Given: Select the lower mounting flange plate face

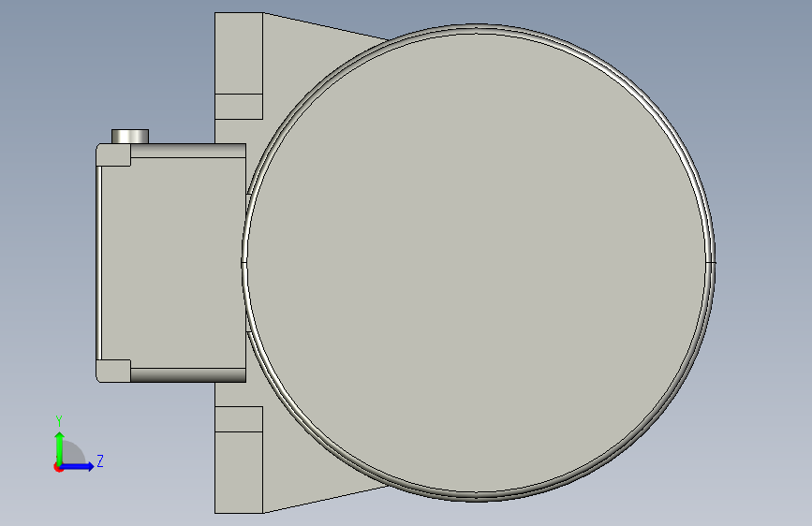Looking at the screenshot, I should [x=238, y=472].
